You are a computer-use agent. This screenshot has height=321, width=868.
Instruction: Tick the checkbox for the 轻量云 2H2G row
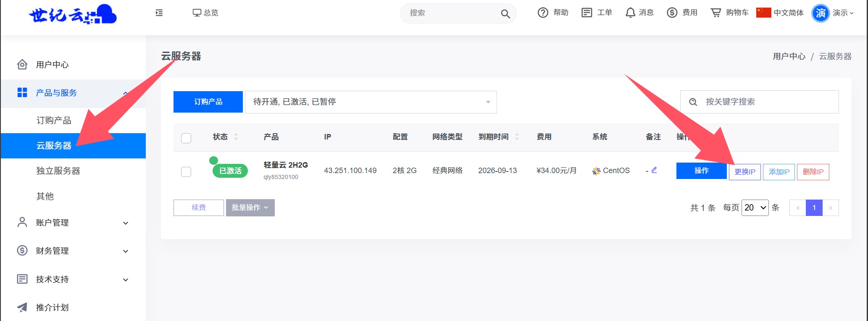pyautogui.click(x=186, y=171)
